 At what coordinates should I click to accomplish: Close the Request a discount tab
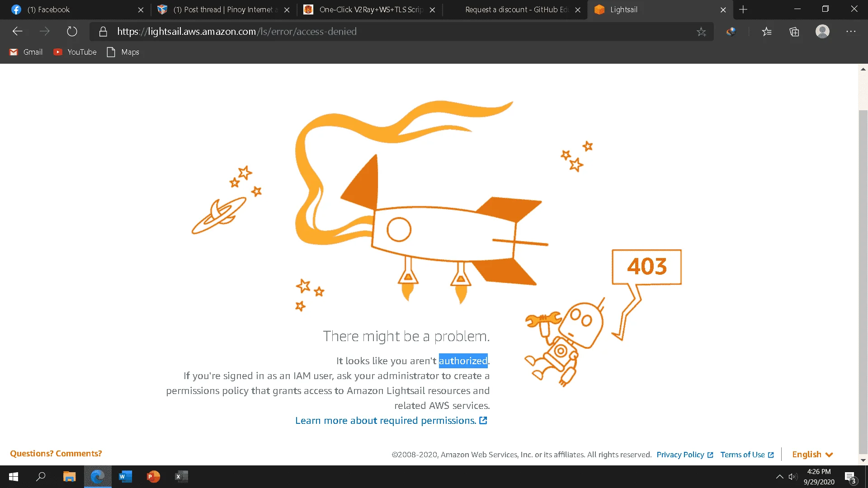578,9
